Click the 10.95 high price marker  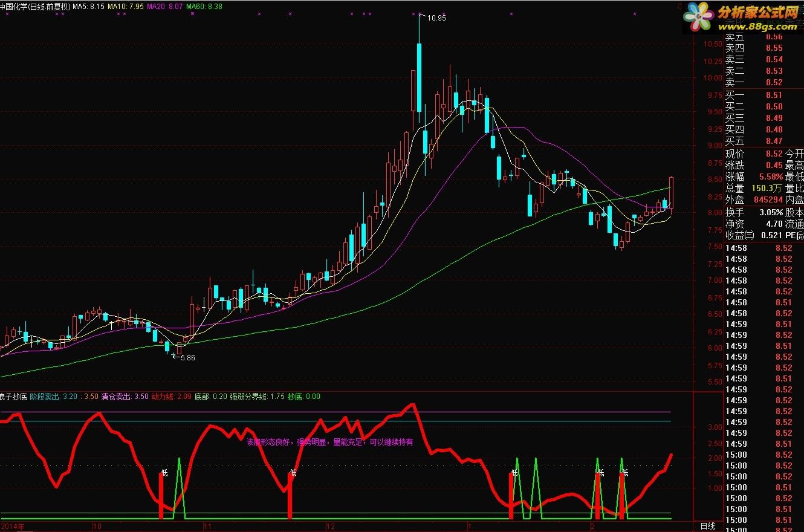click(x=436, y=18)
